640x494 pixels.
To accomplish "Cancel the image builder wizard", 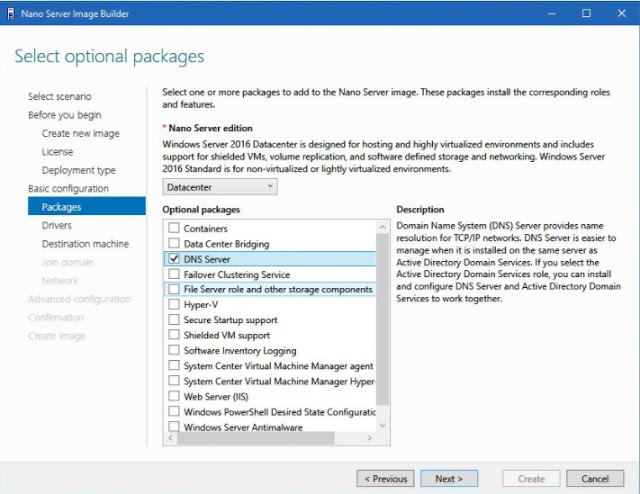I will tap(595, 479).
